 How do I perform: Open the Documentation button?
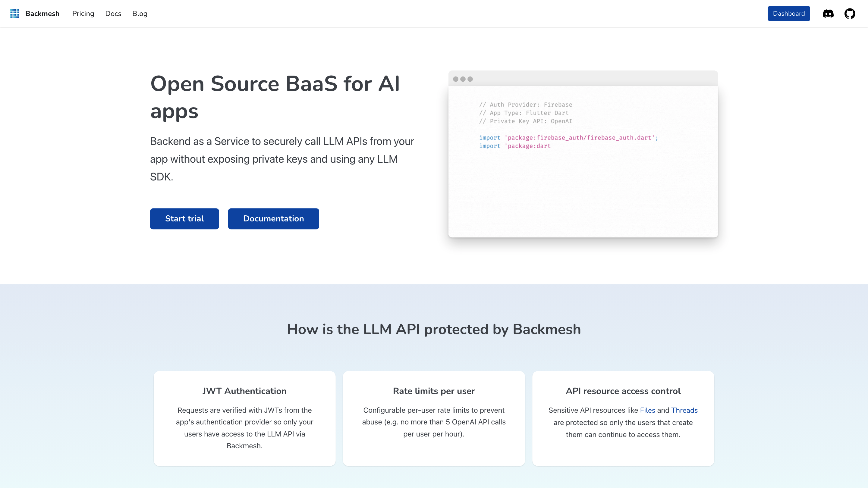pyautogui.click(x=273, y=219)
